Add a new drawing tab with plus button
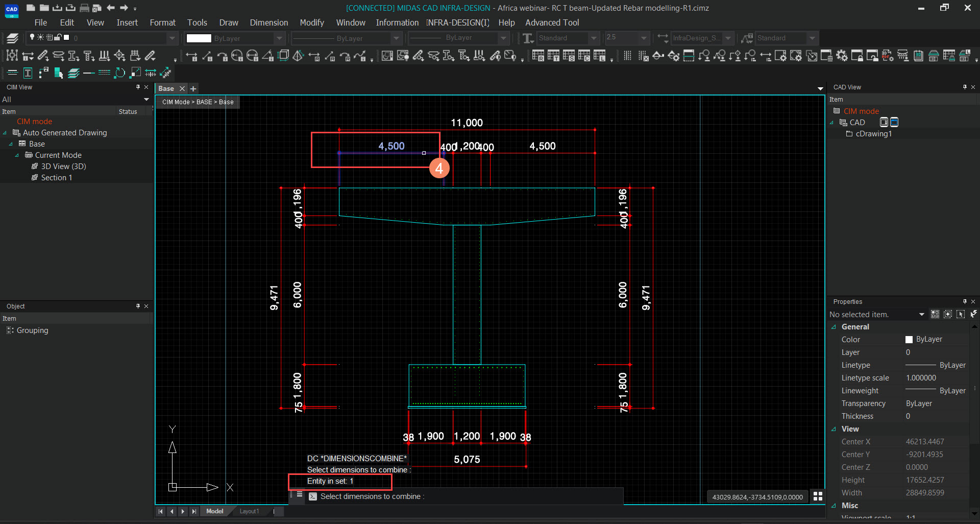980x524 pixels. tap(193, 89)
